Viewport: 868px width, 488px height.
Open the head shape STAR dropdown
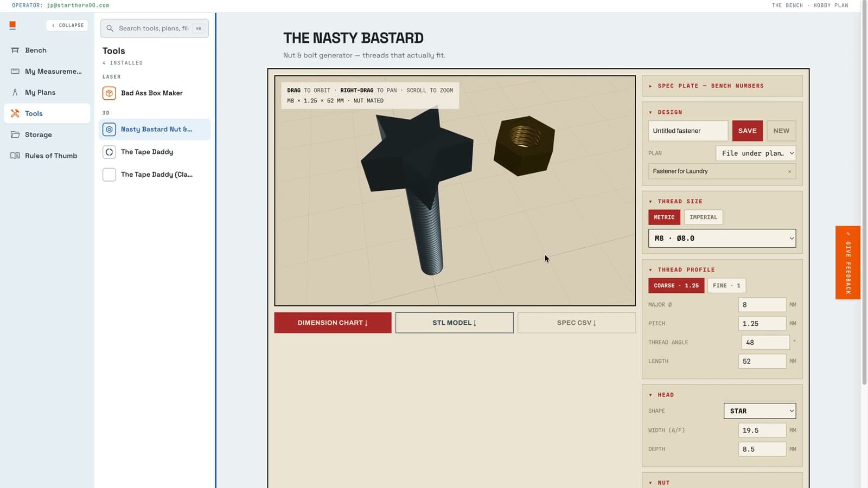pos(759,411)
